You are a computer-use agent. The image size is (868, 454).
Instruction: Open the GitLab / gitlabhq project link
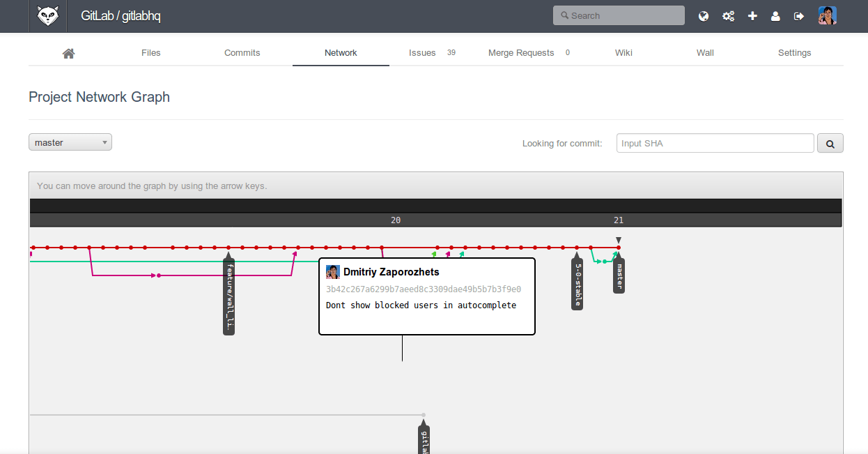click(x=121, y=15)
